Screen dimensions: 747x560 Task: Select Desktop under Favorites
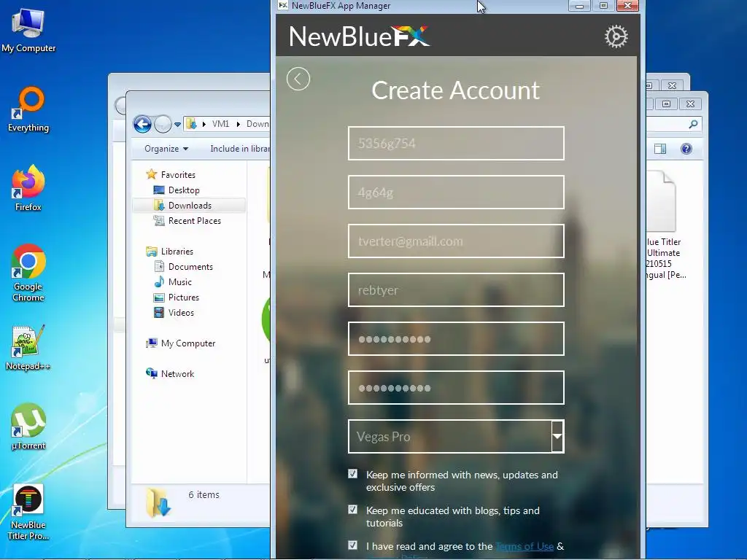tap(184, 190)
